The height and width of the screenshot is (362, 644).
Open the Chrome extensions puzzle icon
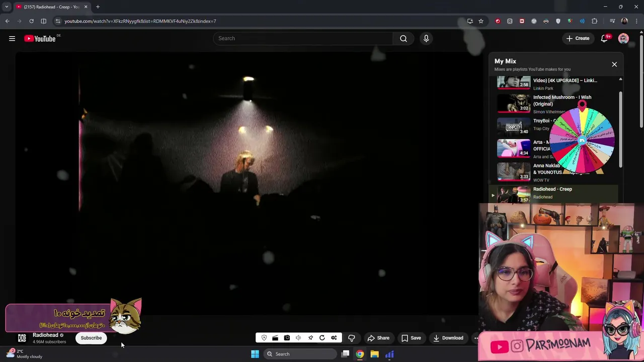tap(595, 21)
